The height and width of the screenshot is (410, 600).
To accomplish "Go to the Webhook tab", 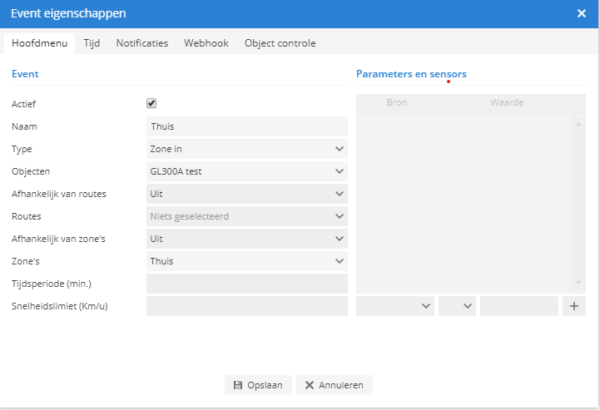I will pos(206,43).
